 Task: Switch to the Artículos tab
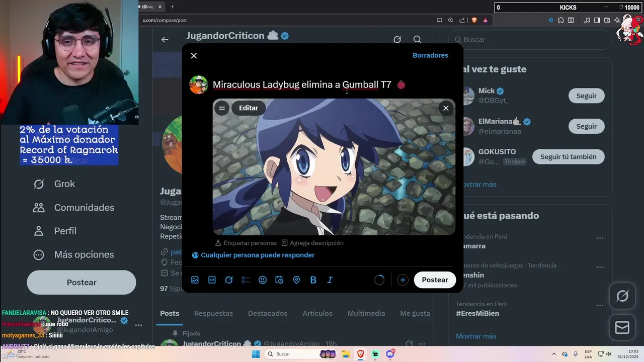click(317, 313)
